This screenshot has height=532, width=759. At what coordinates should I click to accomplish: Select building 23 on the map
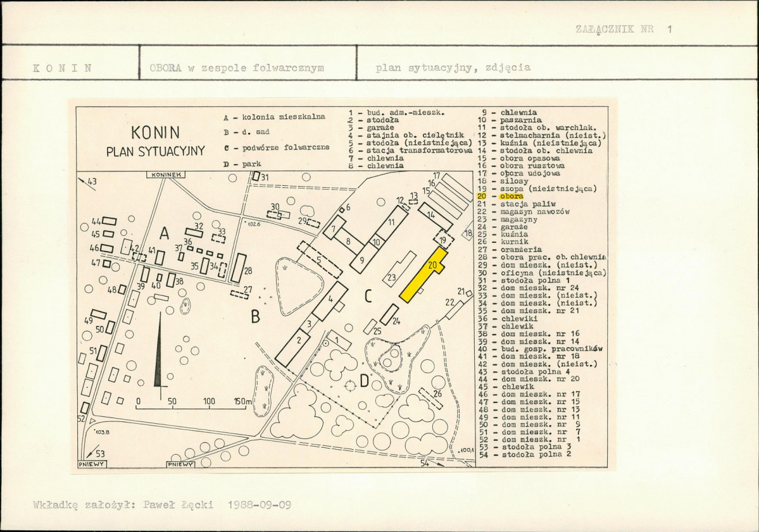pos(399,269)
